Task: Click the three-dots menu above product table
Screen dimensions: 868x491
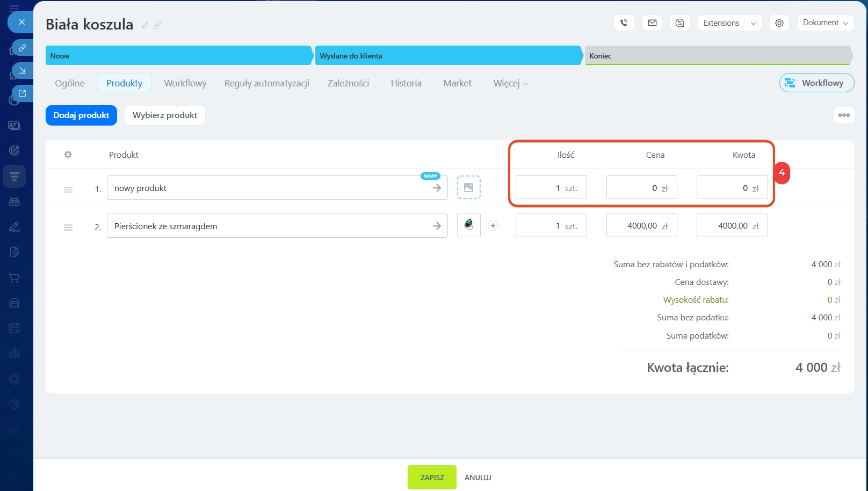Action: [844, 115]
